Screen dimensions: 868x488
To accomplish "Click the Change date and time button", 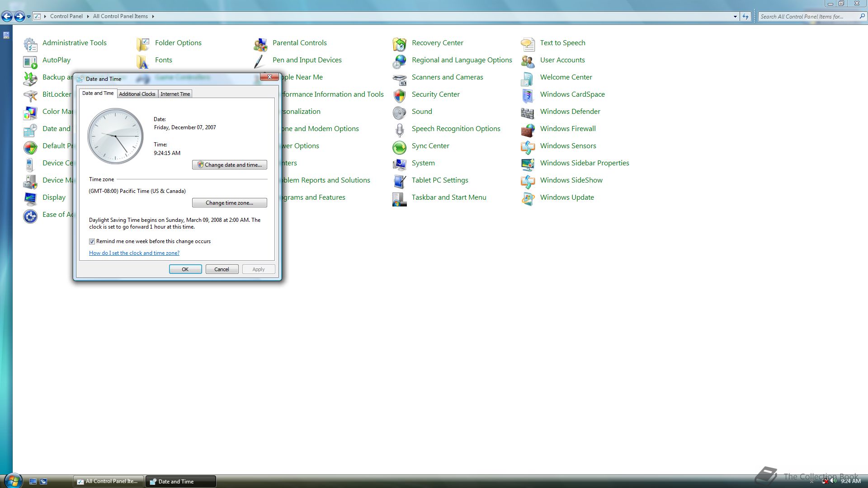I will click(x=230, y=165).
